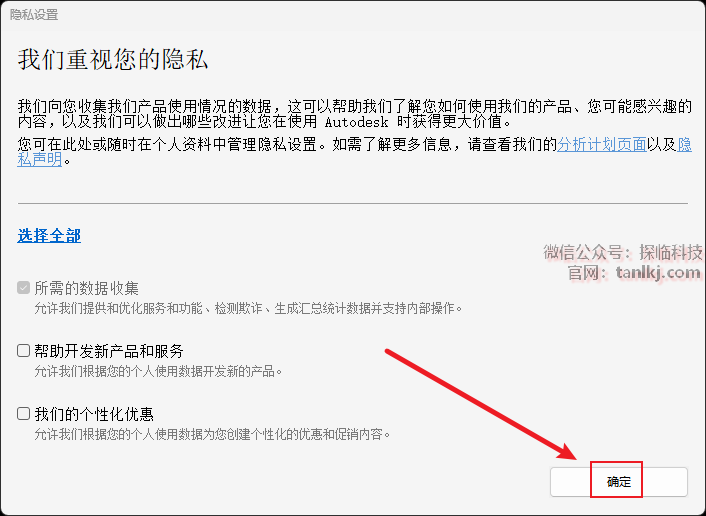Click the 隐私设置 window title
Image resolution: width=706 pixels, height=516 pixels.
point(34,14)
